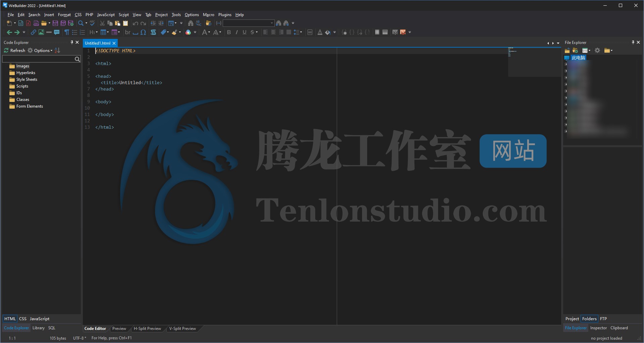Go up one folder in File Explorer
Viewport: 644px width, 343px height.
567,51
